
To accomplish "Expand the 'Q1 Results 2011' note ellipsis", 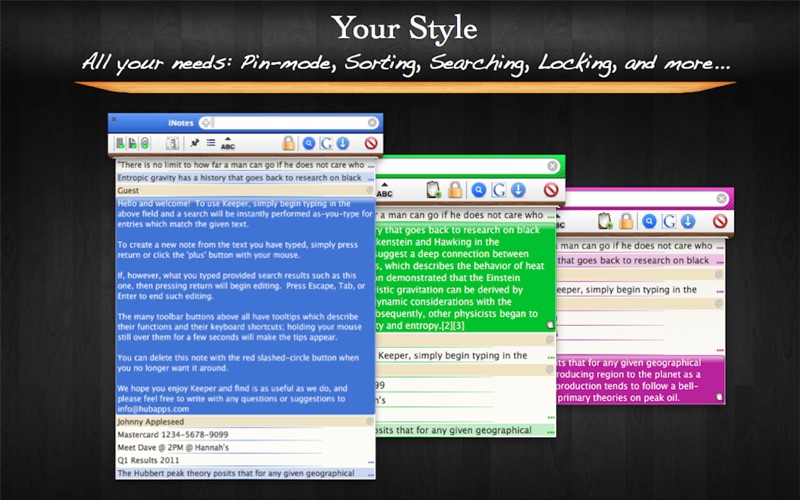I will pos(370,461).
